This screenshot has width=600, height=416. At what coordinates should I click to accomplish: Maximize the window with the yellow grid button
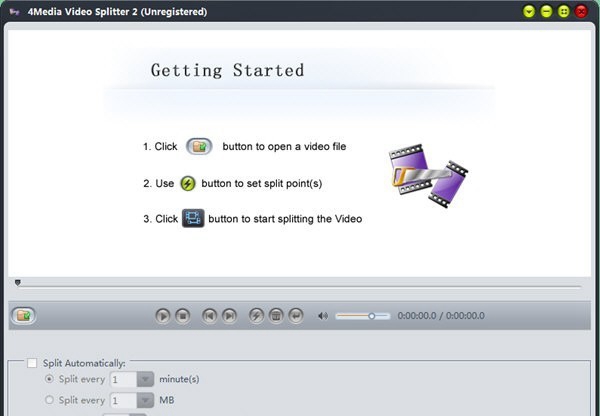click(564, 11)
